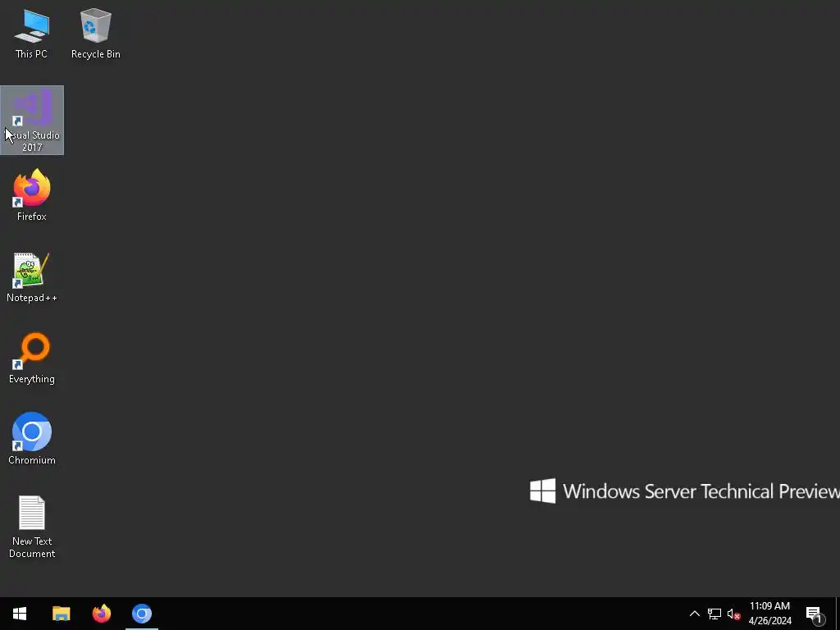Show hidden system tray icons
The width and height of the screenshot is (840, 630).
click(x=694, y=614)
